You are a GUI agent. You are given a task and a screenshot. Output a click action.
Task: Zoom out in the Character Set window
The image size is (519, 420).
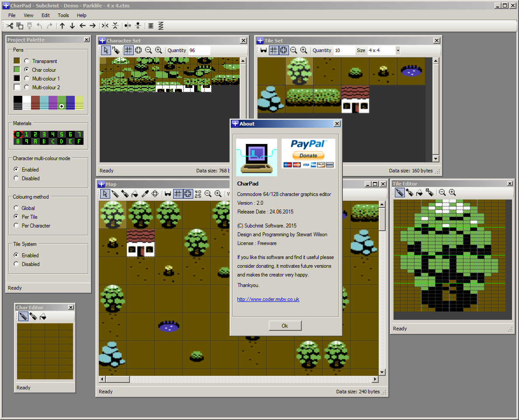click(149, 50)
